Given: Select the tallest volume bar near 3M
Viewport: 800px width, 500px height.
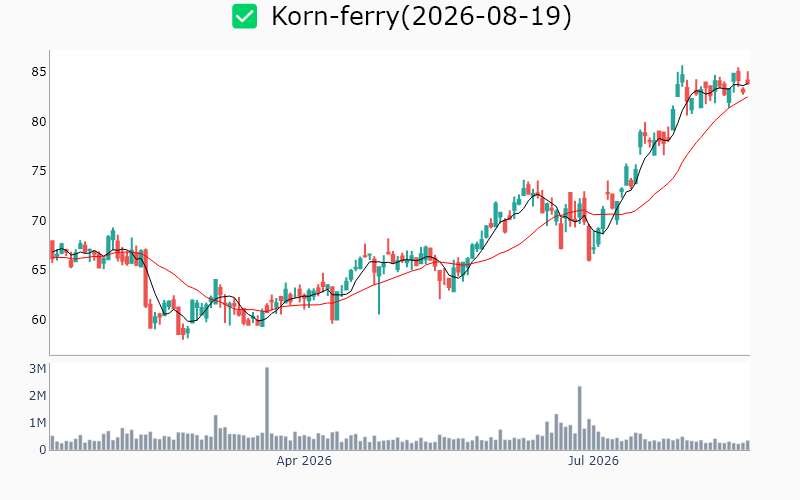Looking at the screenshot, I should click(x=267, y=409).
